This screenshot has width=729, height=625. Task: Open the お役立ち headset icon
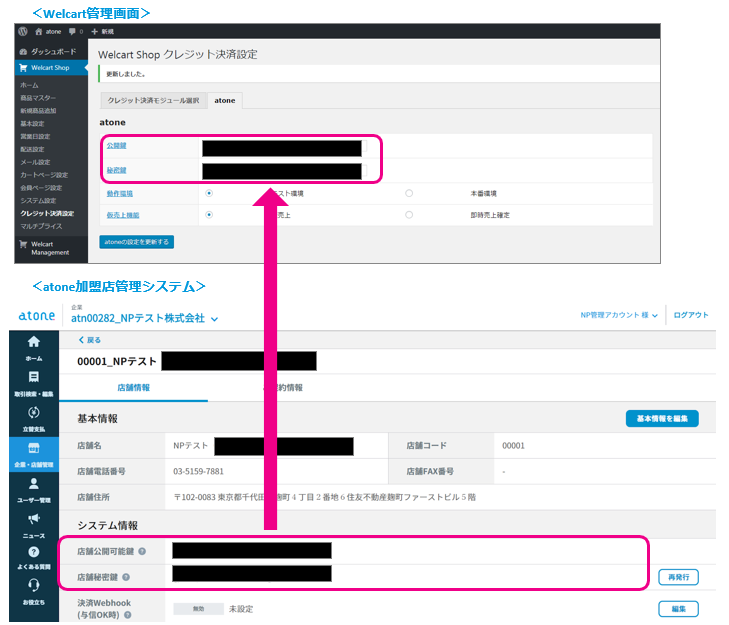coord(33,585)
